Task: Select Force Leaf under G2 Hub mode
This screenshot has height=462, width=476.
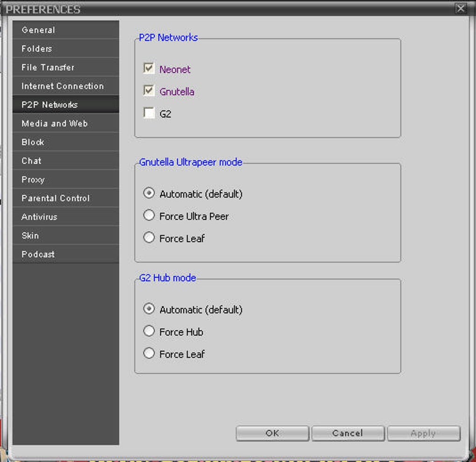Action: (x=149, y=353)
